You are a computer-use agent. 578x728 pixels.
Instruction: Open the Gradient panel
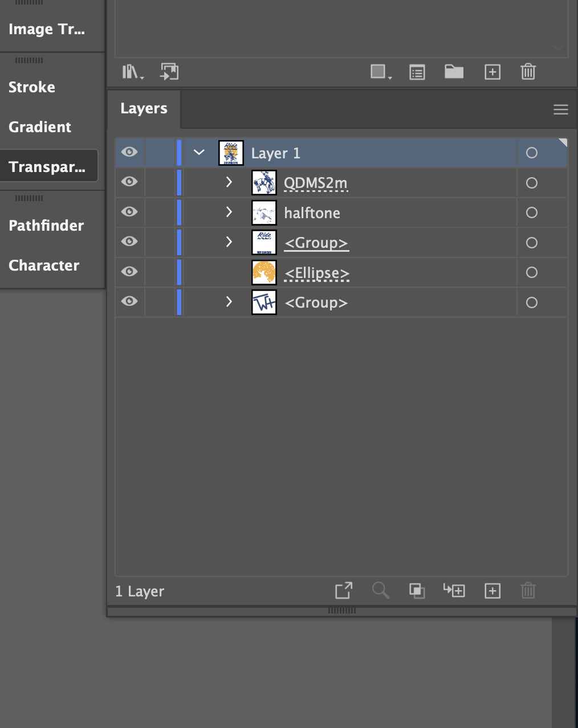pyautogui.click(x=40, y=127)
